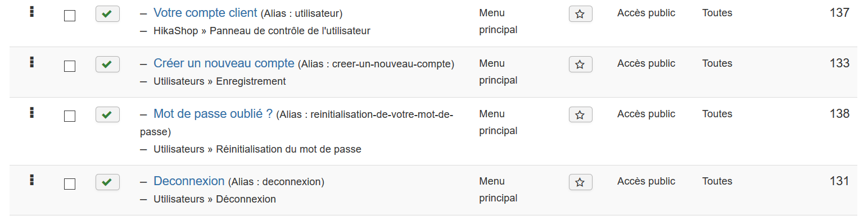Viewport: 868px width, 216px height.
Task: Toggle published status of Créer un nouveau compte
Action: [107, 65]
